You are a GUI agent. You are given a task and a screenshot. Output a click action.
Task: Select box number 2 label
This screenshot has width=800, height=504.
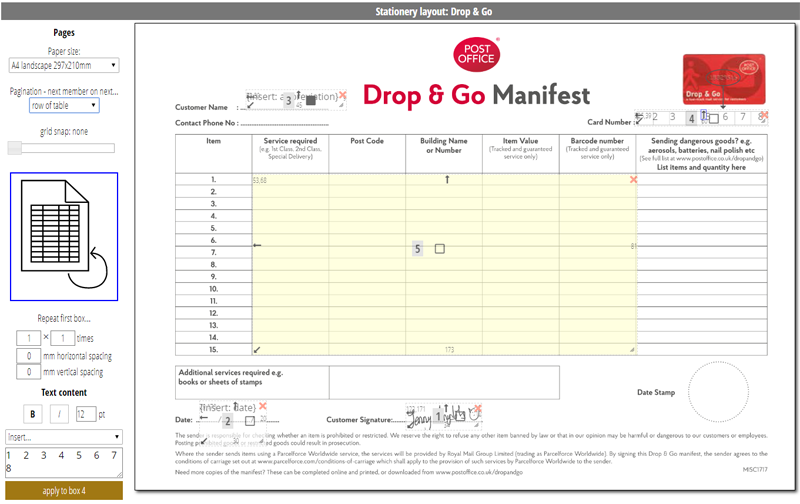[x=228, y=421]
